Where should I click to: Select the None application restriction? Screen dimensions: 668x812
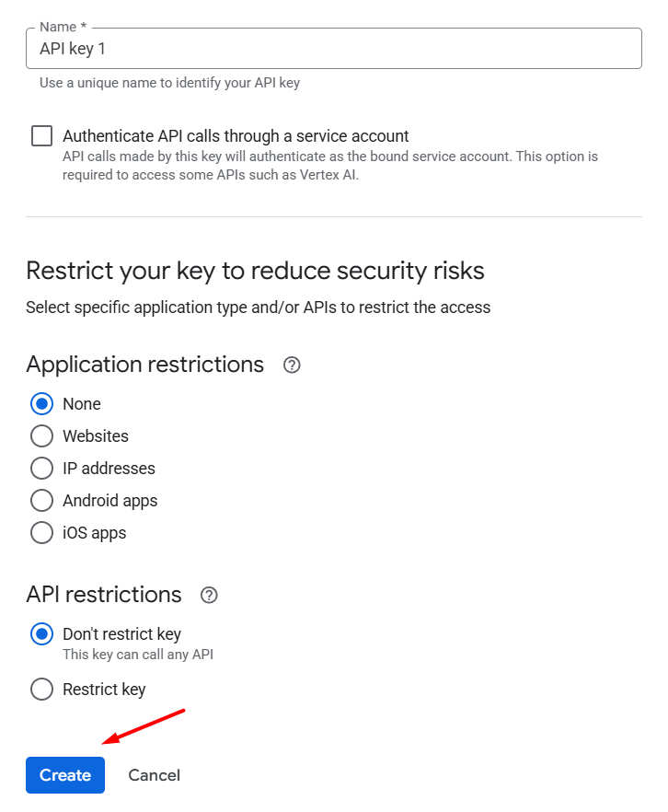pyautogui.click(x=41, y=403)
